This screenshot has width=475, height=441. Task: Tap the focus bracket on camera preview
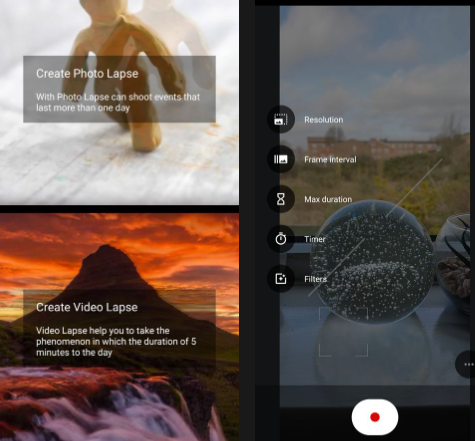pyautogui.click(x=343, y=332)
